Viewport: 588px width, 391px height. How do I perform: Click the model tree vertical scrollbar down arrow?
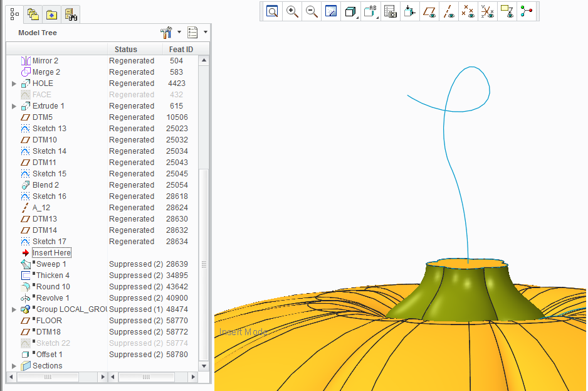click(204, 367)
